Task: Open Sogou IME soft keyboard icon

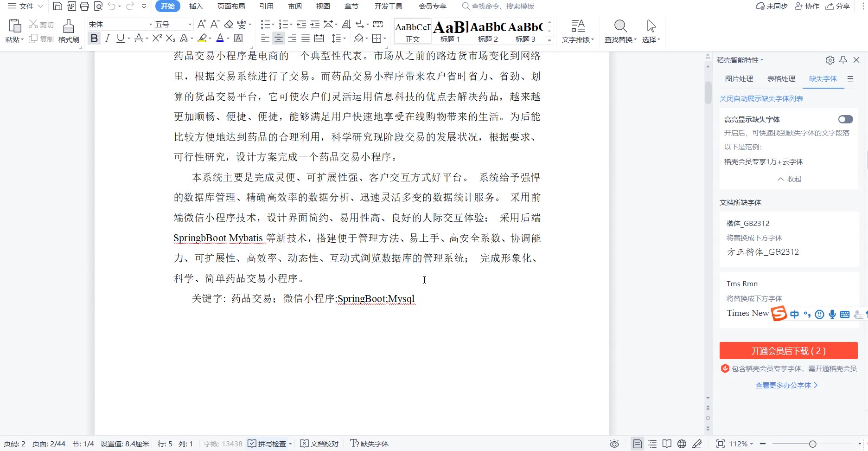Action: (x=845, y=314)
